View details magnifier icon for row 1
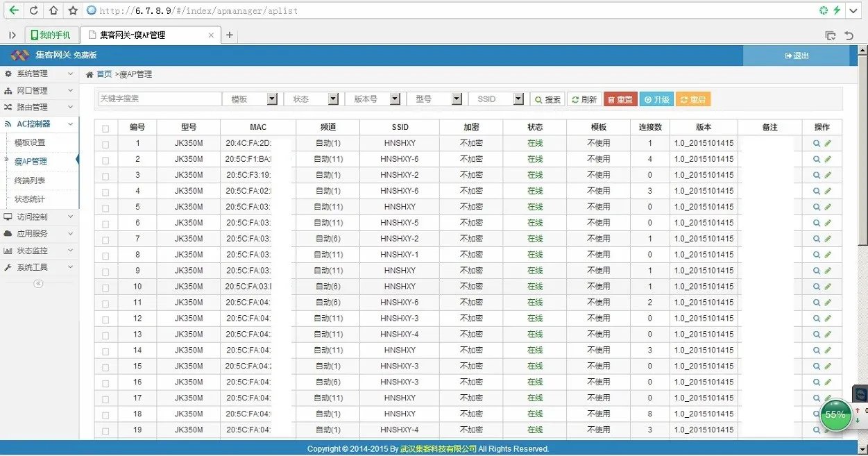868x456 pixels. (817, 143)
